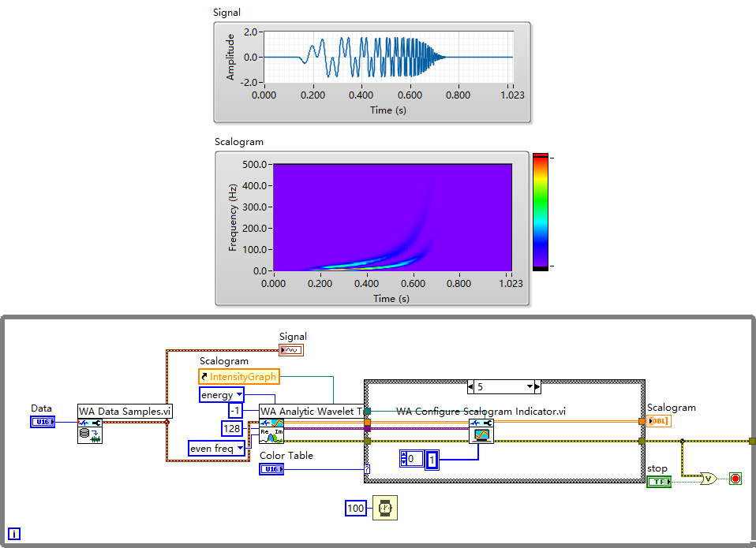756x548 pixels.
Task: Click the Scalogram intensity plot area
Action: click(x=392, y=218)
